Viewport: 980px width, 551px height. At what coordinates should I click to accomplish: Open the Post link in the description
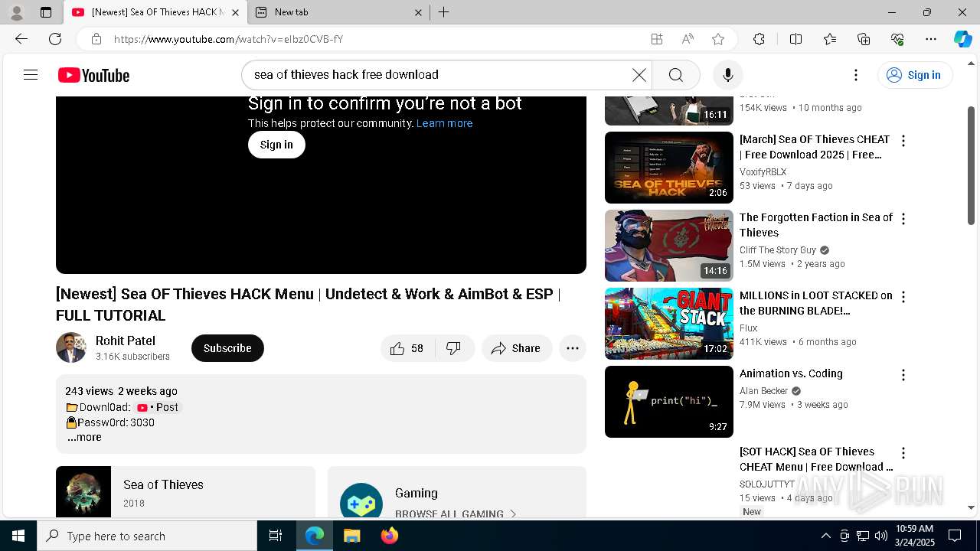(158, 407)
